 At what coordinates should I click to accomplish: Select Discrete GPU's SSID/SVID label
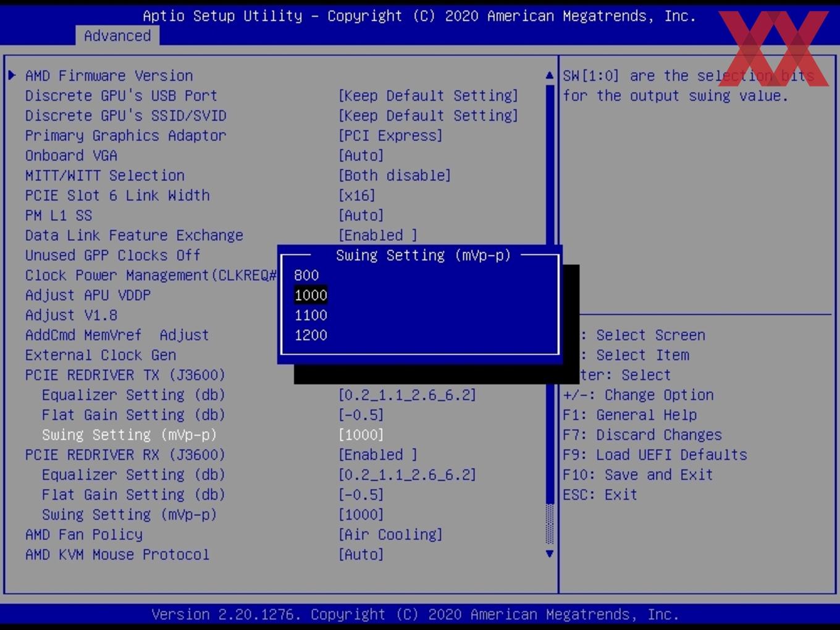pyautogui.click(x=125, y=115)
